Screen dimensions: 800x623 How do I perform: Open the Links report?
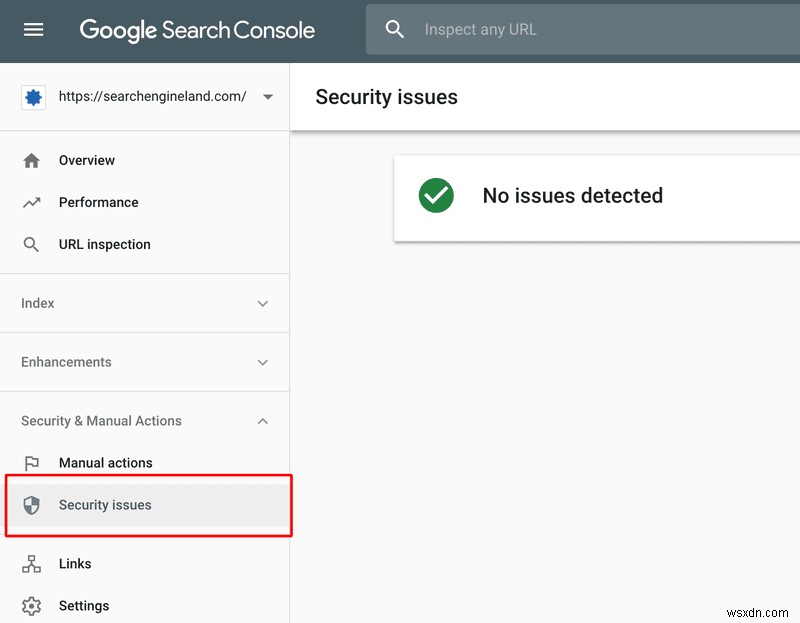coord(75,564)
